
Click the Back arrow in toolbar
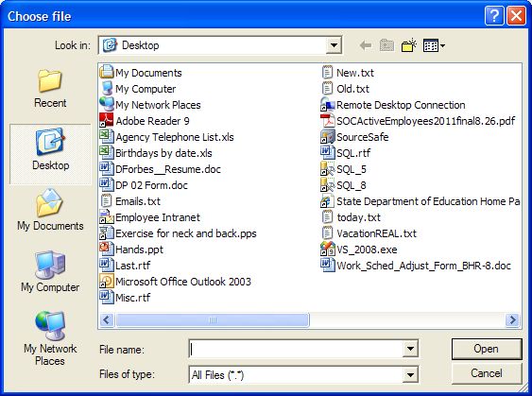366,45
